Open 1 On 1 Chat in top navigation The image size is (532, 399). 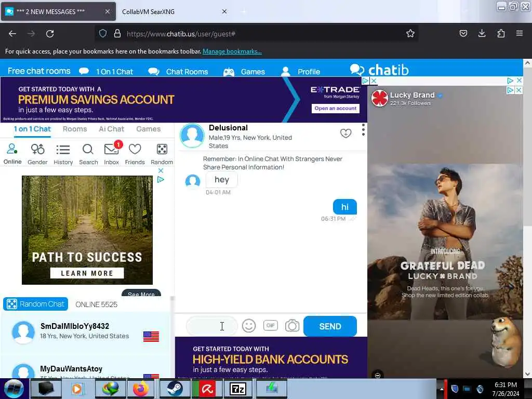click(x=106, y=72)
